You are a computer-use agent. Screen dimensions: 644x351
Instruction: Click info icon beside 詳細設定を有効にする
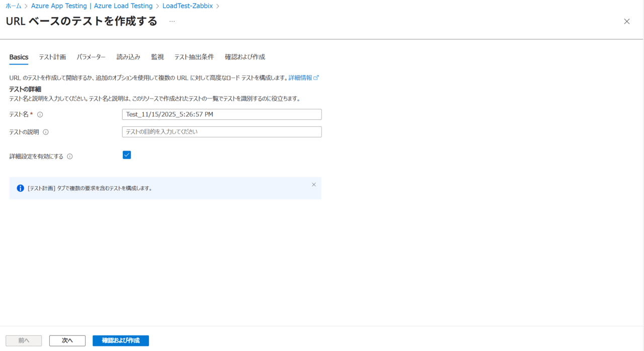click(x=70, y=157)
